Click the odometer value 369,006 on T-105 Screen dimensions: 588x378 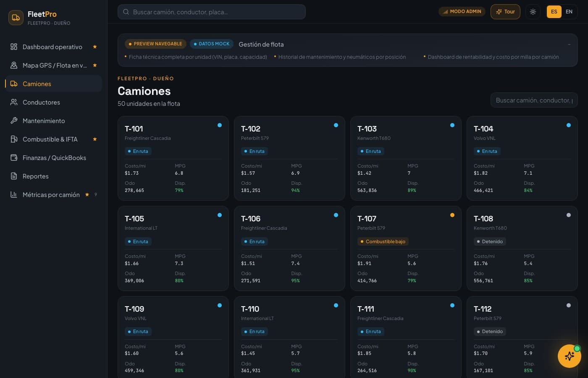tap(134, 281)
